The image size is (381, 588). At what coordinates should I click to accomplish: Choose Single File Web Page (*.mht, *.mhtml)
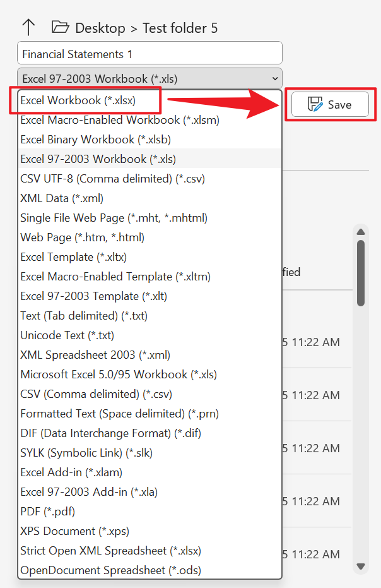click(x=149, y=217)
